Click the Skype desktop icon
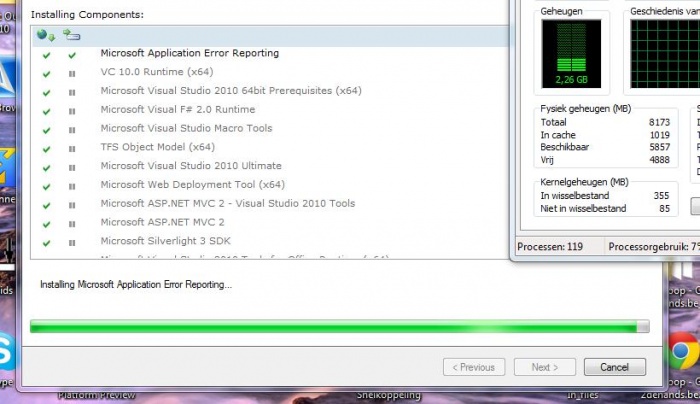700x404 pixels. click(8, 351)
